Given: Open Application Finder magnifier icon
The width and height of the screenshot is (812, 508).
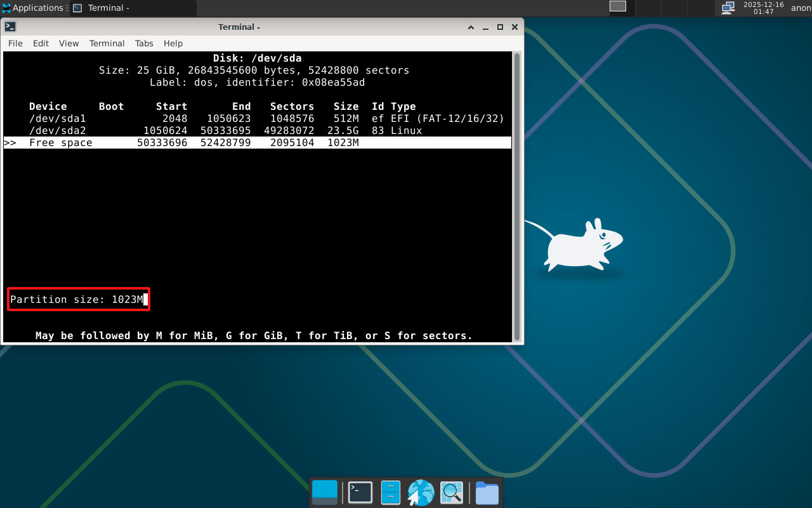Looking at the screenshot, I should pyautogui.click(x=452, y=492).
